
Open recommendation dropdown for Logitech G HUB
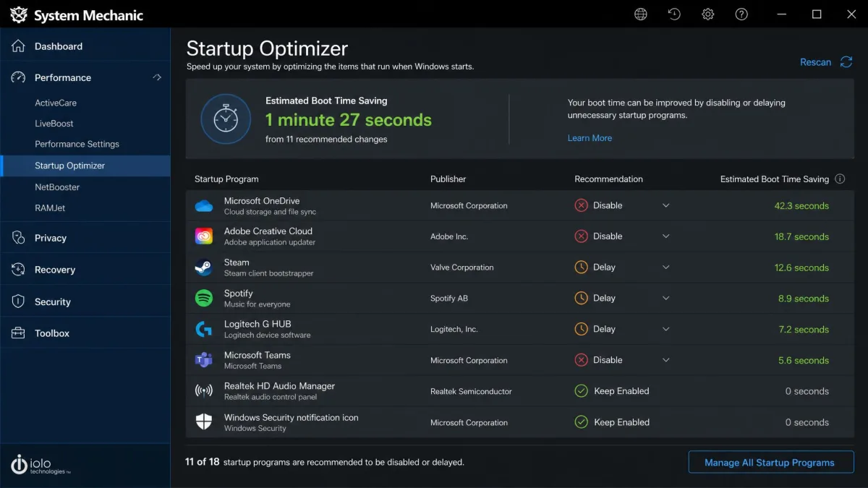pos(666,329)
